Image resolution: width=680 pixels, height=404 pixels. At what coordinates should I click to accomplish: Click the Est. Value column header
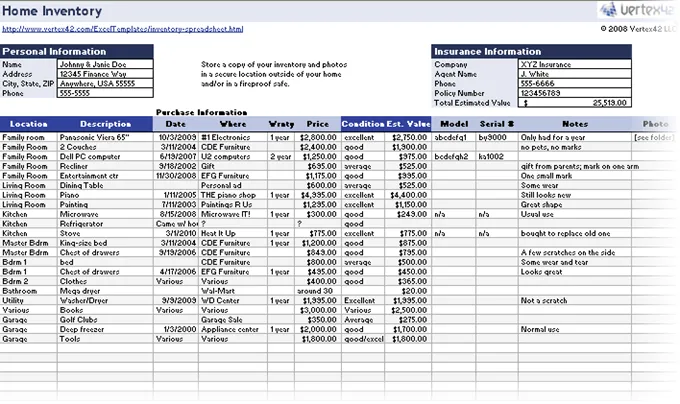(408, 124)
